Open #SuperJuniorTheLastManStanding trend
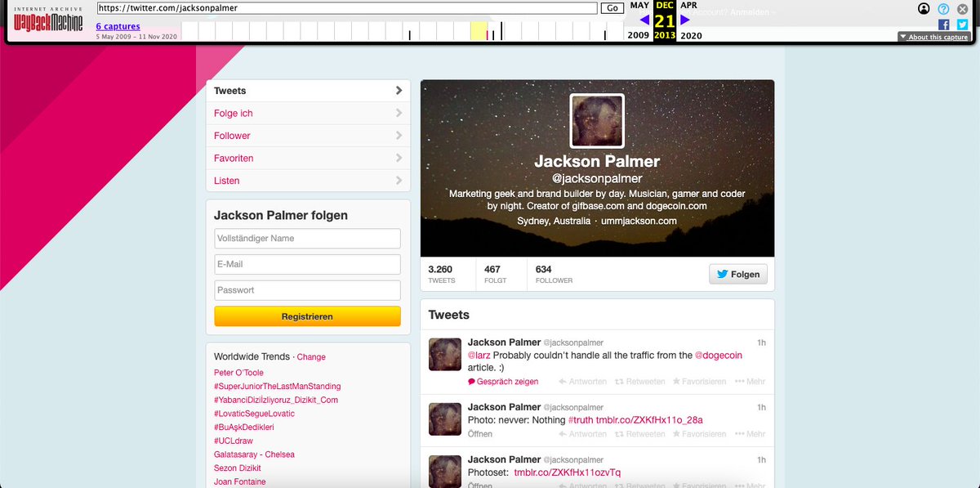Screen dimensions: 980x488 (x=278, y=387)
